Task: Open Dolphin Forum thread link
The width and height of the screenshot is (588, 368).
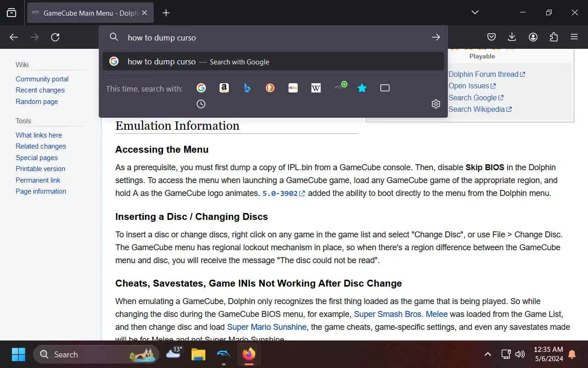Action: pyautogui.click(x=487, y=74)
